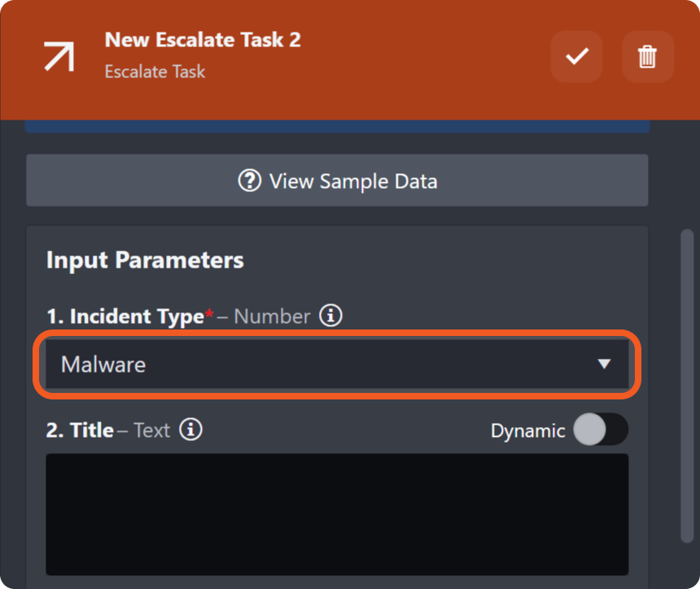Enable the Dynamic toggle for Title

coord(601,430)
